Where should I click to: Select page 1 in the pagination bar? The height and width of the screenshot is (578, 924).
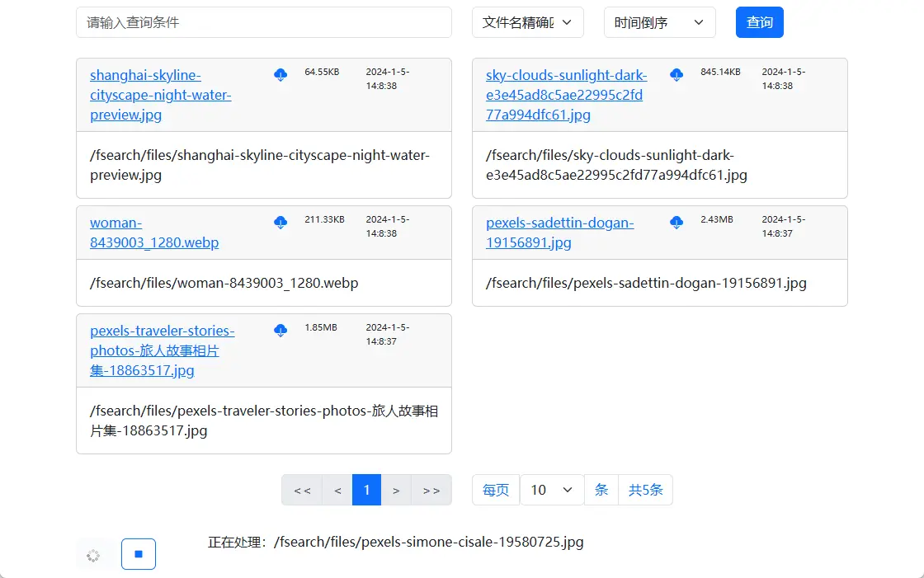pos(366,489)
